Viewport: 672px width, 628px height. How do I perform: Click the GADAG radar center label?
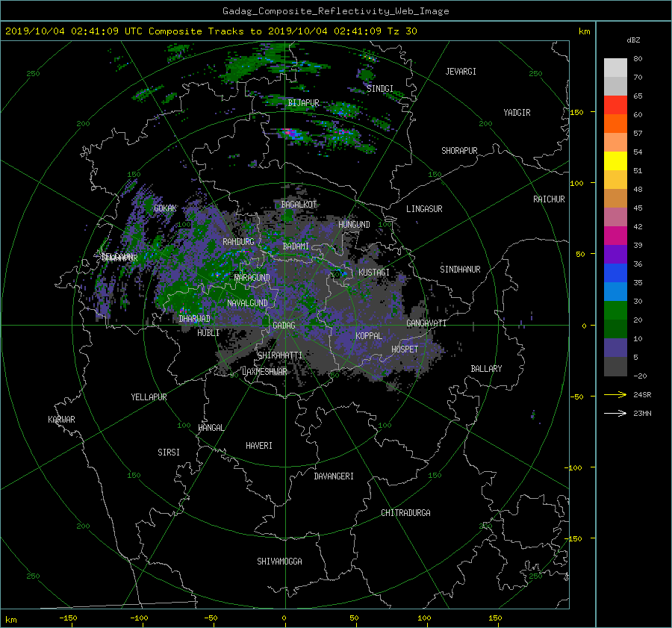284,326
